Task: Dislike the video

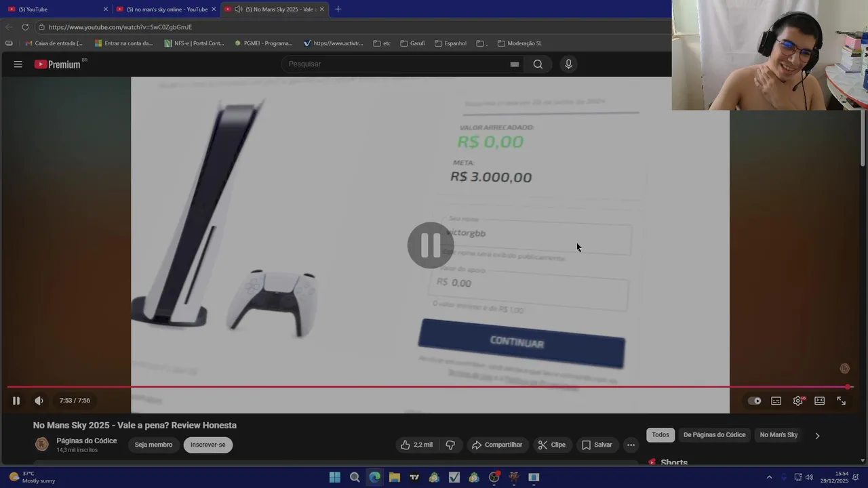Action: [450, 445]
